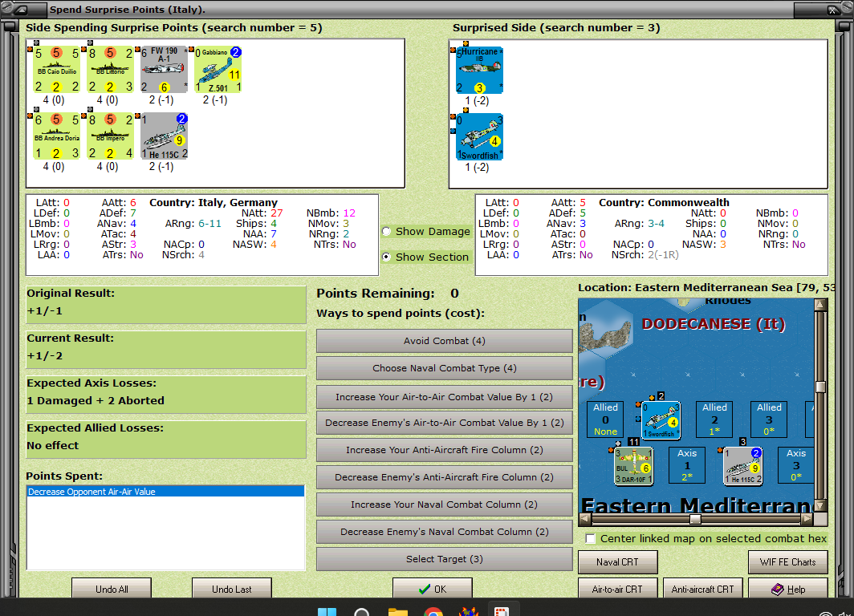Viewport: 854px width, 616px height.
Task: Click Increase Your Naval Combat Column
Action: 445,505
